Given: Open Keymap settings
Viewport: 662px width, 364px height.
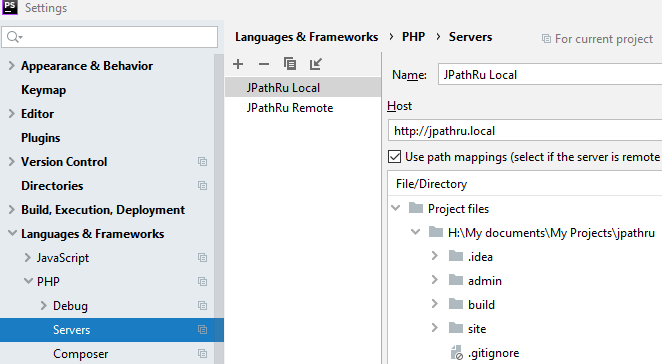Looking at the screenshot, I should click(x=43, y=90).
